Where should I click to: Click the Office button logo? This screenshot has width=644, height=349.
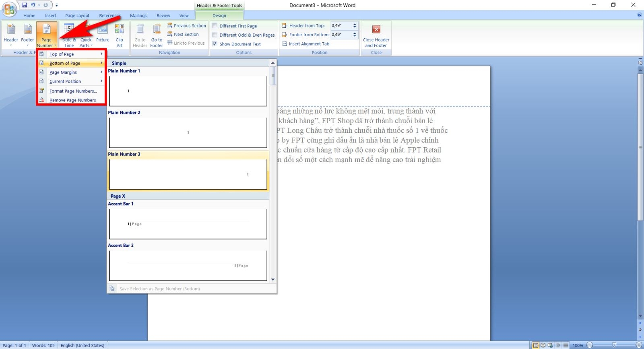point(9,9)
